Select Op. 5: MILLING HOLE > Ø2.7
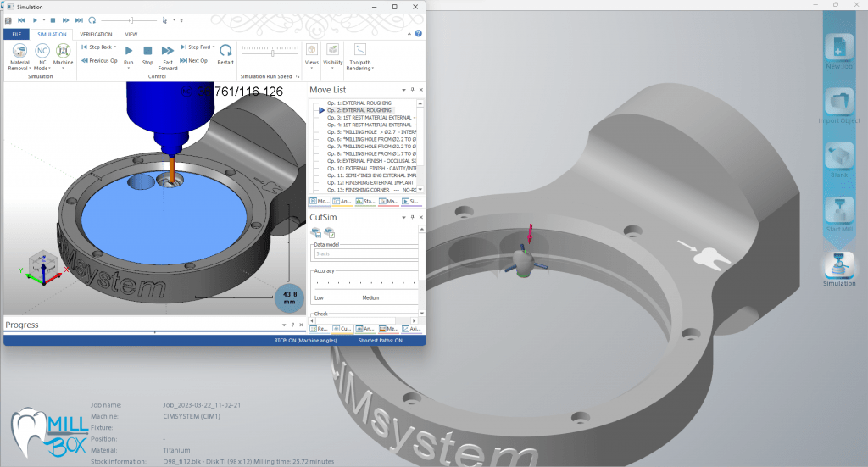The image size is (868, 467). (371, 132)
